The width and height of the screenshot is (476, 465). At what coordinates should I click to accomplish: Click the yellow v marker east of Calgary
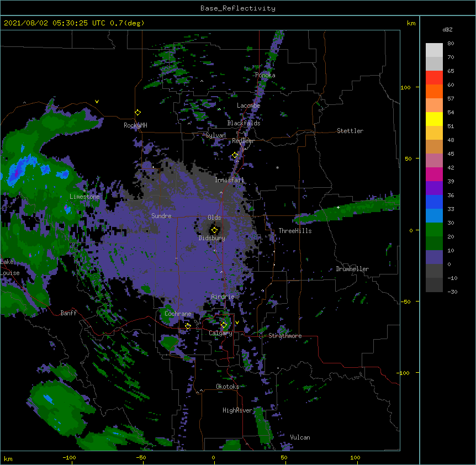pyautogui.click(x=237, y=323)
